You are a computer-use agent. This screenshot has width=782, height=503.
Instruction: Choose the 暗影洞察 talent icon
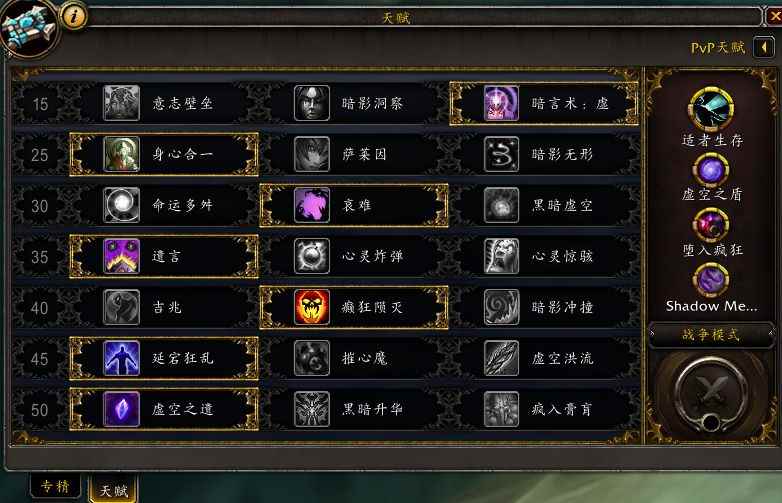(x=312, y=103)
